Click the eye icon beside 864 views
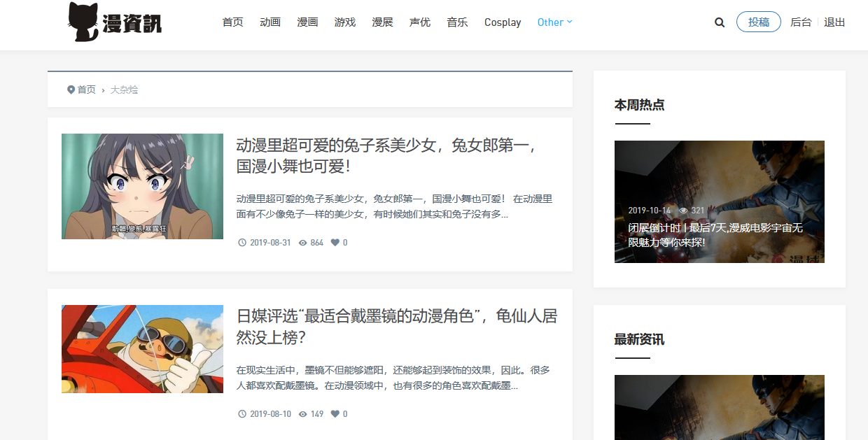Image resolution: width=868 pixels, height=440 pixels. [x=303, y=243]
